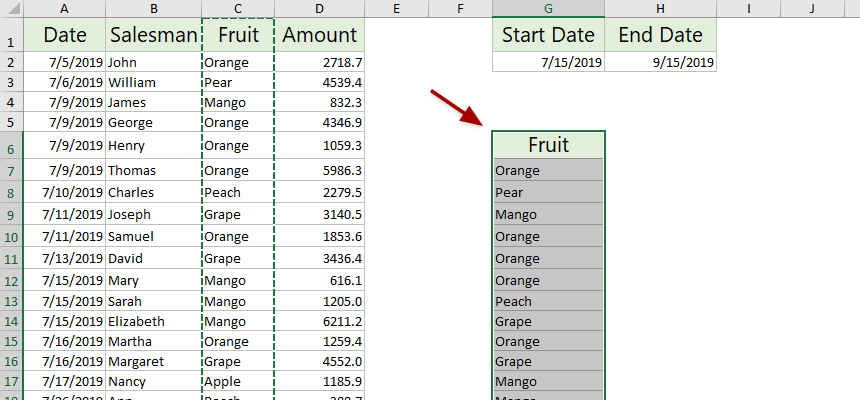Select the Start Date header cell
This screenshot has height=400, width=860.
pyautogui.click(x=548, y=36)
